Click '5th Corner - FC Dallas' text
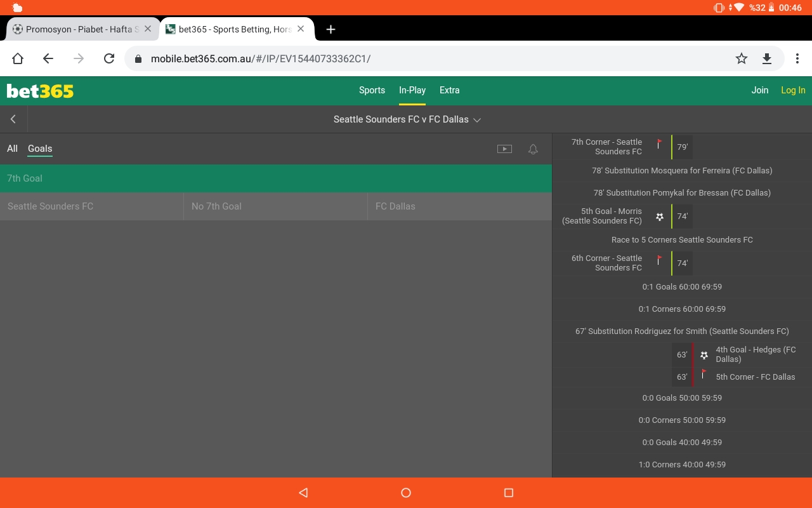 756,377
